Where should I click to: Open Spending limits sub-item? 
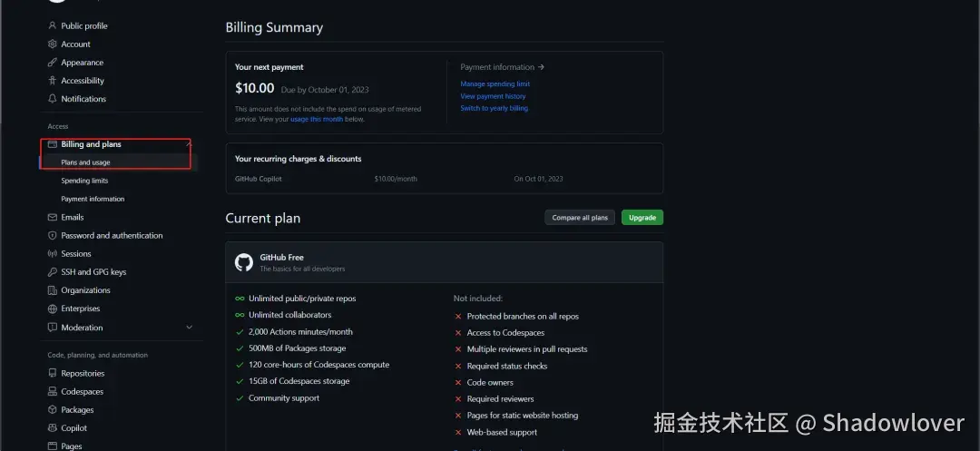pos(84,181)
